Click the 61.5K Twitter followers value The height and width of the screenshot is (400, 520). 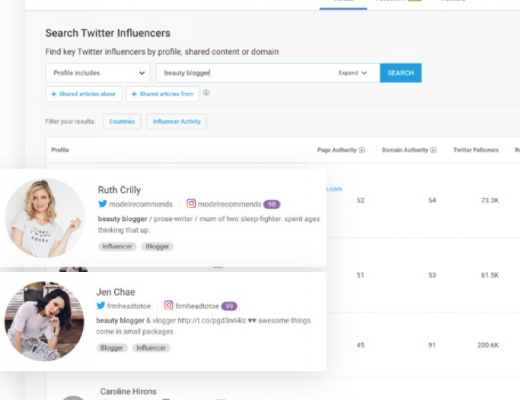point(490,275)
